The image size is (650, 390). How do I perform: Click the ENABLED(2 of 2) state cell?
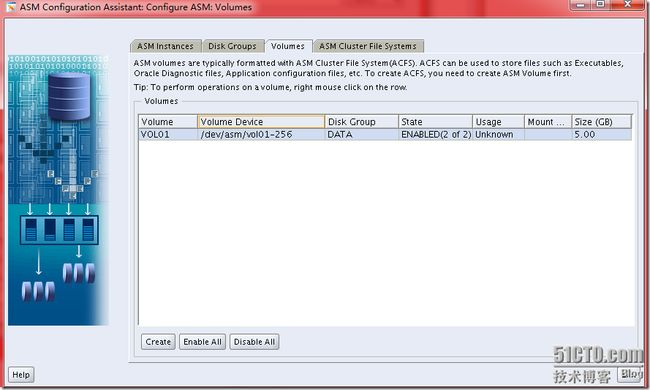pos(435,134)
